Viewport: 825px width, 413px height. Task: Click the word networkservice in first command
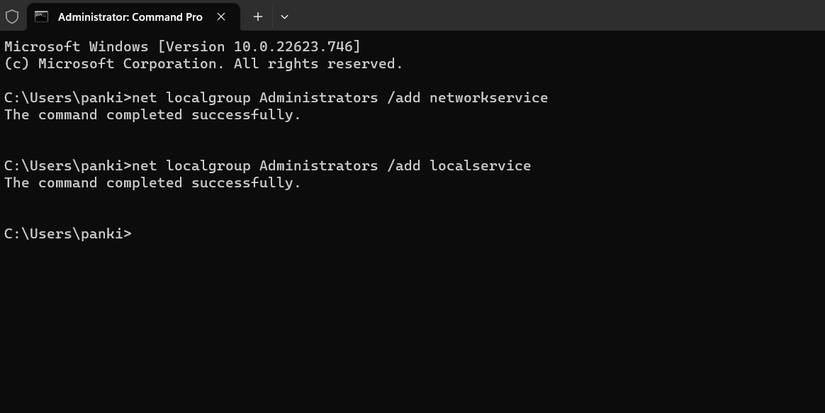tap(488, 98)
